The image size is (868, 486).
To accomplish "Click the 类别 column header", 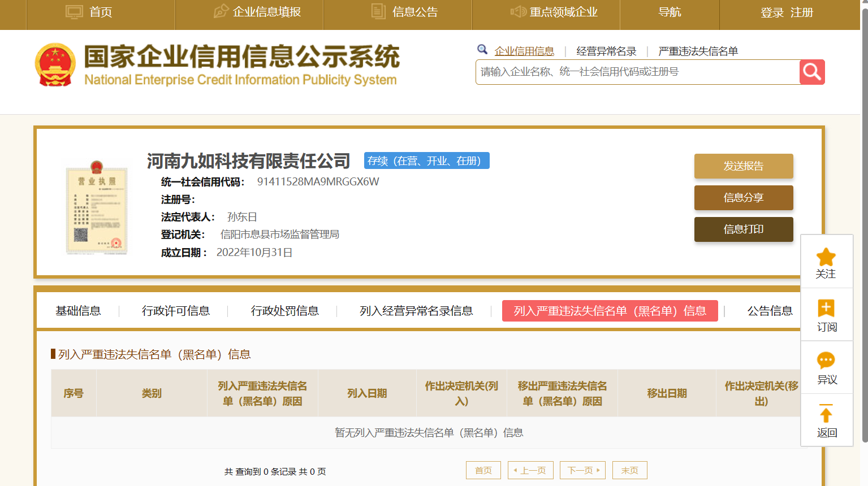I will tap(152, 393).
